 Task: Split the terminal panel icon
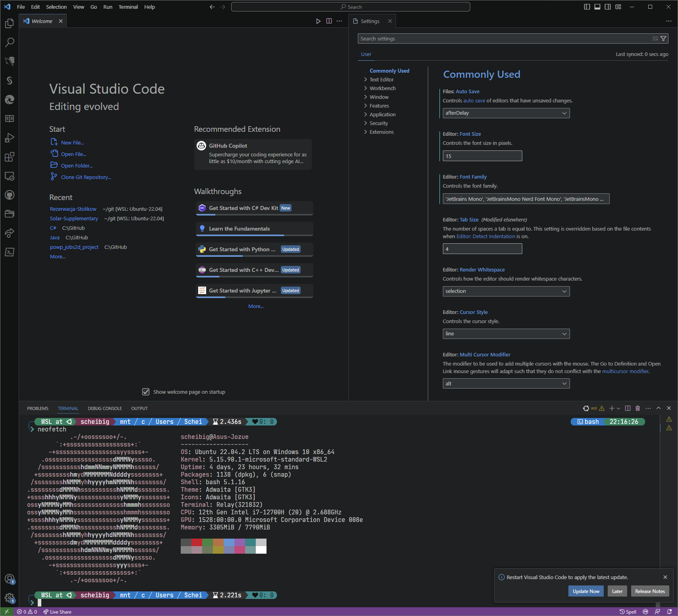point(628,408)
